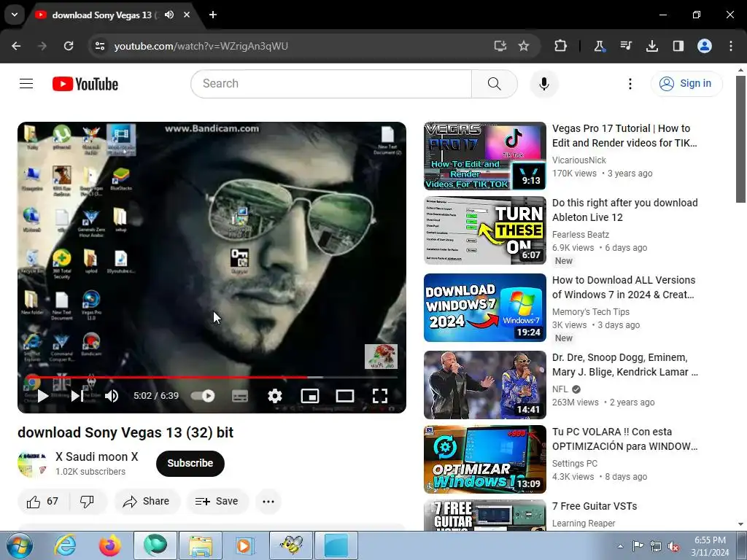Skip to the next video

(77, 396)
